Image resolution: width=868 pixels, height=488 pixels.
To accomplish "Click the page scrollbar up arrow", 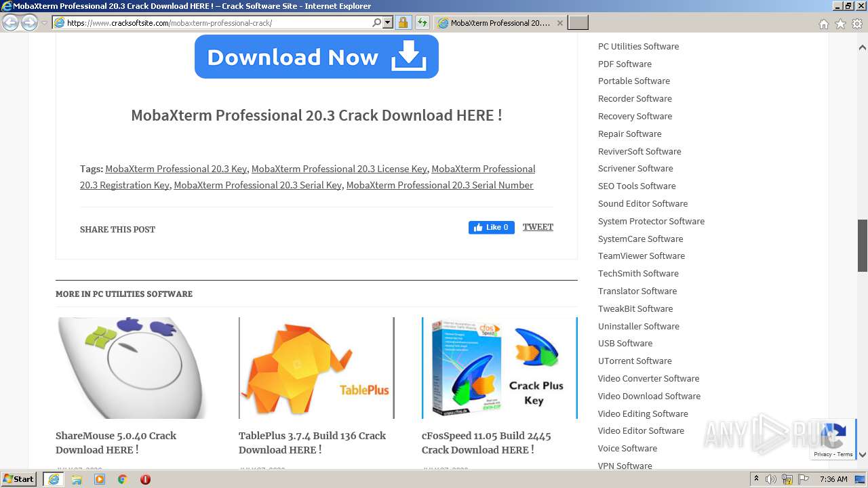I will [x=863, y=47].
